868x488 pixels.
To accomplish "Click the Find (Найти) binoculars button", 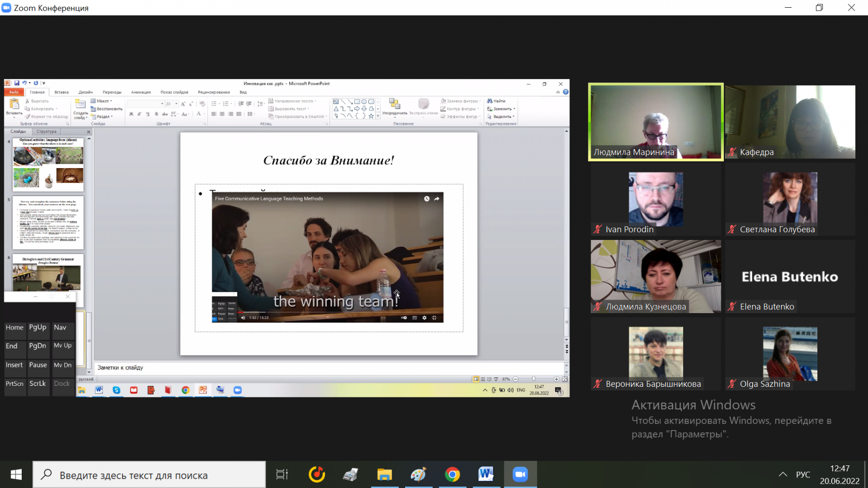I will coord(496,101).
